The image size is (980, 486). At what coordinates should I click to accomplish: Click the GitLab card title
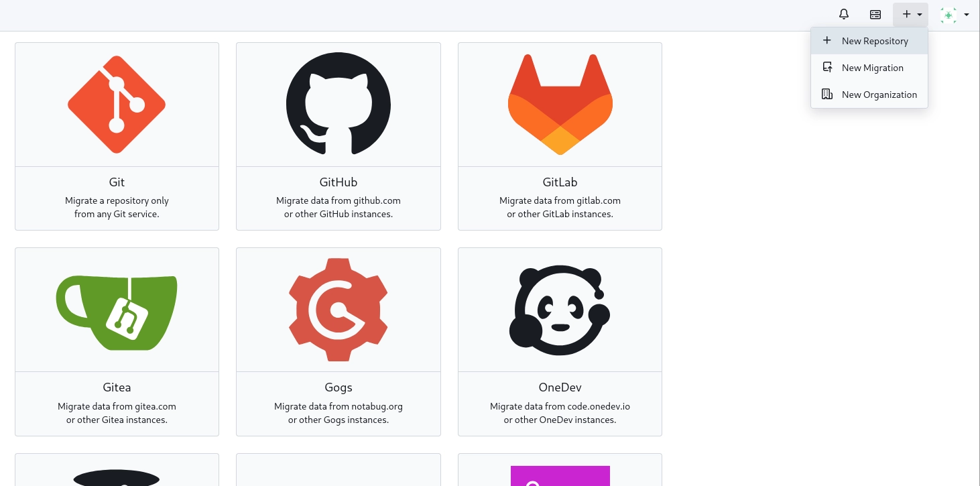(560, 182)
